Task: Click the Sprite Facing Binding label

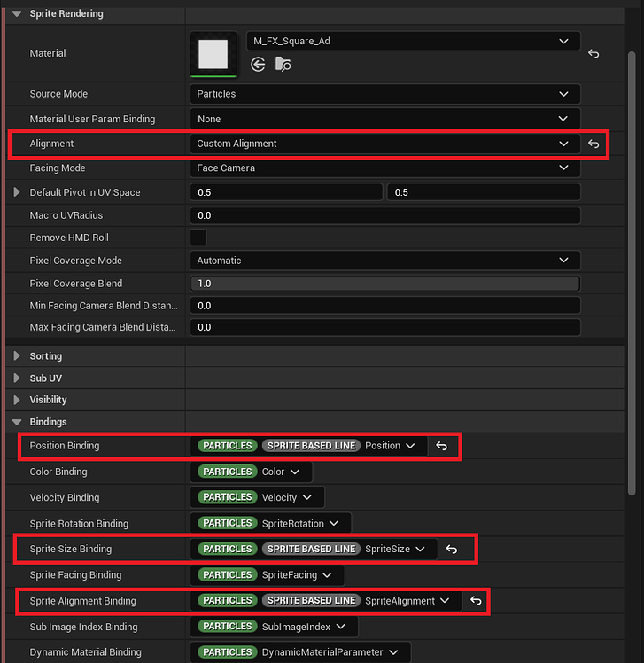Action: point(75,575)
